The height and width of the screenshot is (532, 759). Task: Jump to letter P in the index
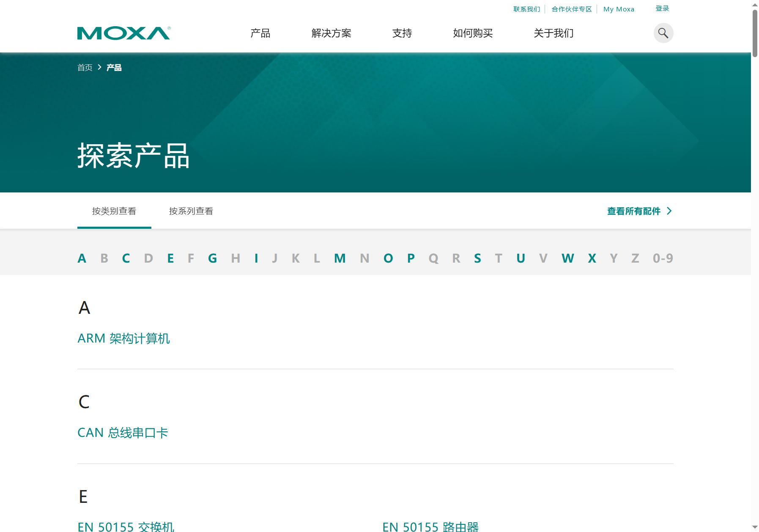[x=411, y=258]
